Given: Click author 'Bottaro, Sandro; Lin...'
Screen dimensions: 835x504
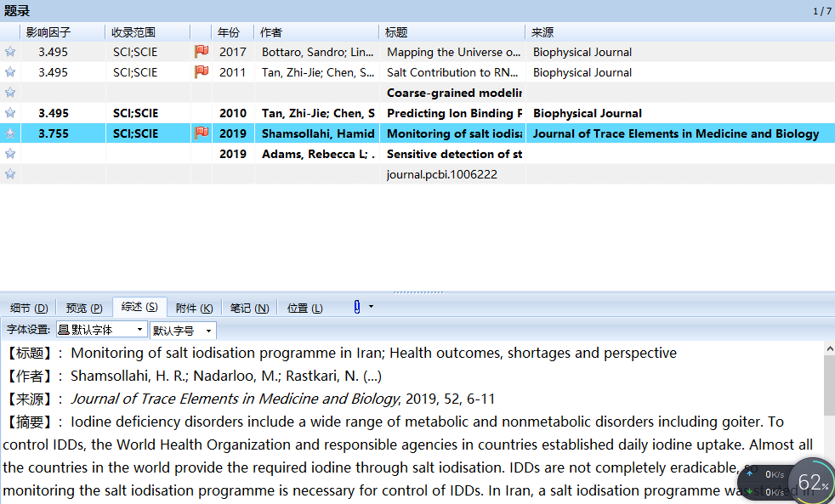Looking at the screenshot, I should pyautogui.click(x=317, y=52).
